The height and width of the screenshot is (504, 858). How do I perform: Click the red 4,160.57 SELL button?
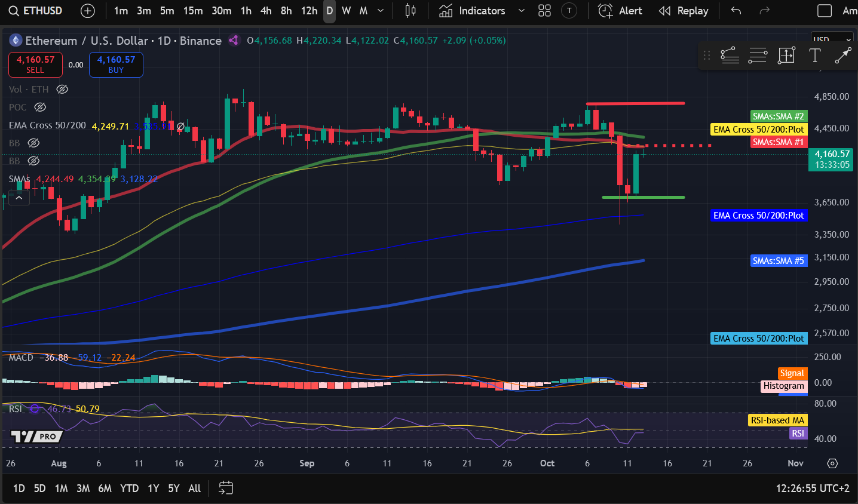(35, 64)
